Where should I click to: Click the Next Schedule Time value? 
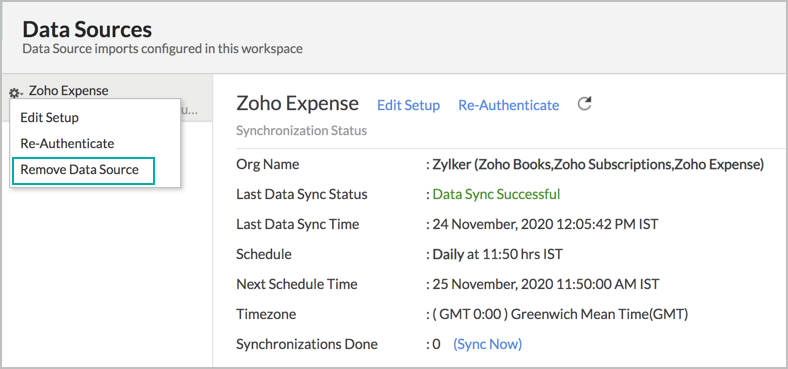pyautogui.click(x=546, y=284)
